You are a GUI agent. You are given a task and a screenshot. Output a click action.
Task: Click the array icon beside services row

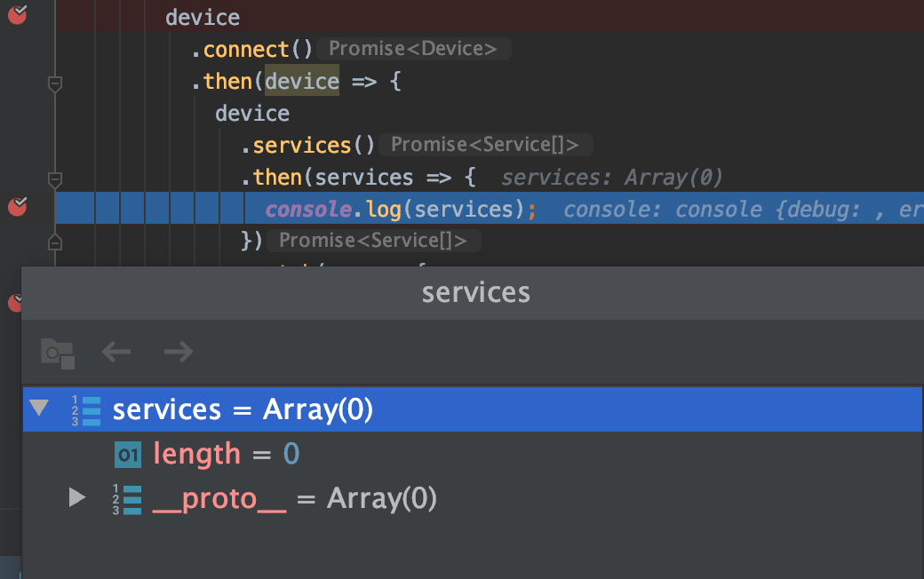tap(86, 410)
